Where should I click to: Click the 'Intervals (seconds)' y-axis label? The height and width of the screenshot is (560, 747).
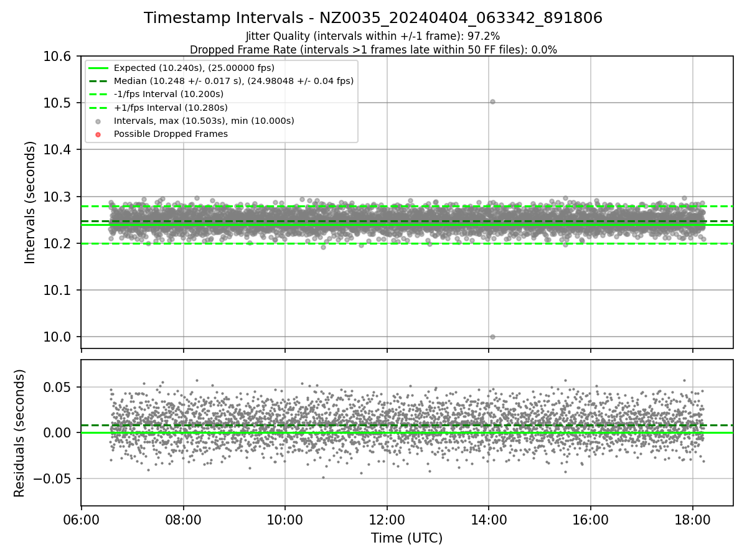pos(31,202)
